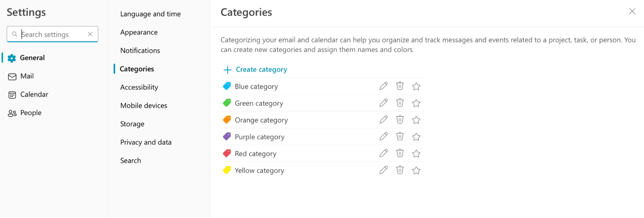This screenshot has width=644, height=218.
Task: Open Privacy and data settings
Action: pos(146,142)
